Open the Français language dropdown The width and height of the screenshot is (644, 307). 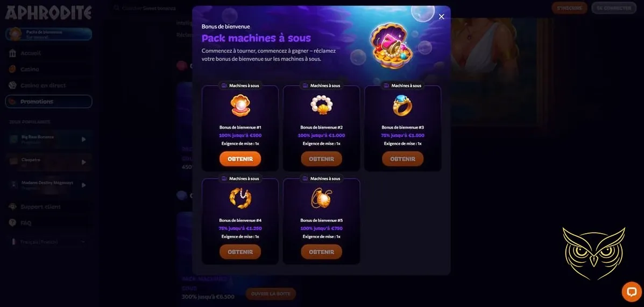pyautogui.click(x=48, y=242)
